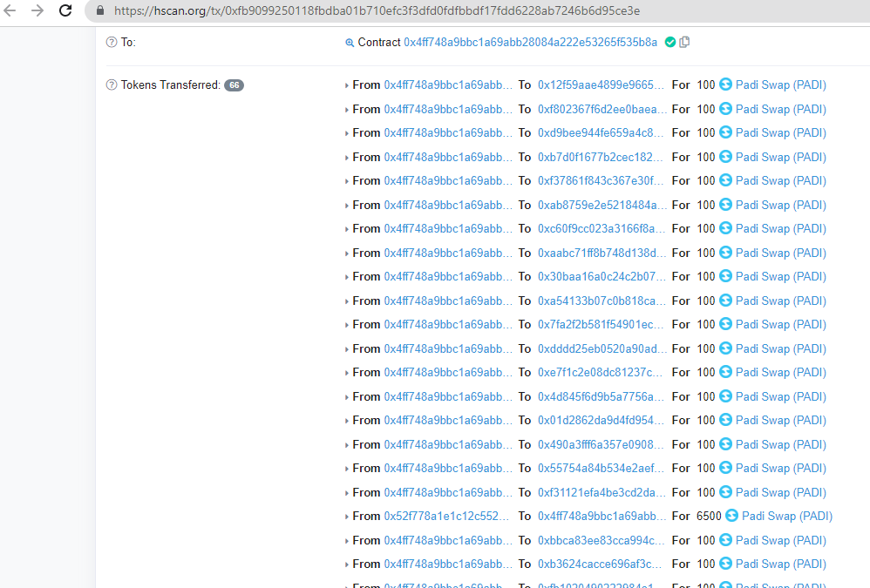Click the help icon beside To:

(x=112, y=42)
